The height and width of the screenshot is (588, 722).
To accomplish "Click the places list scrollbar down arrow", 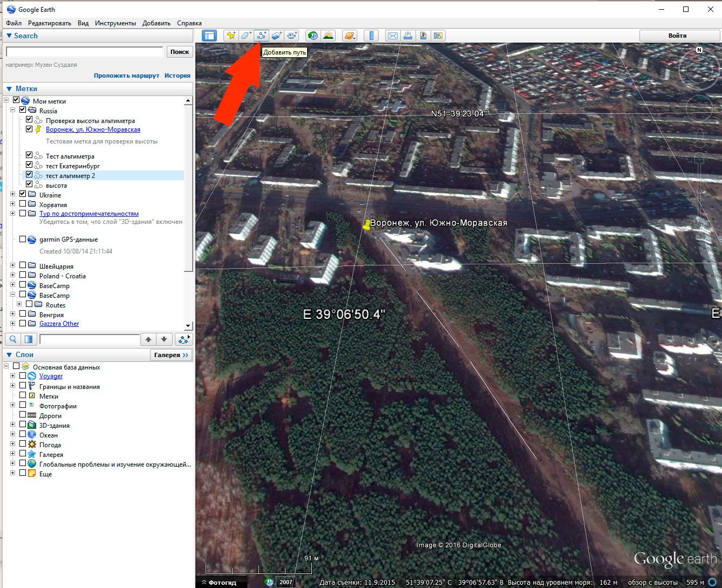I will (188, 326).
